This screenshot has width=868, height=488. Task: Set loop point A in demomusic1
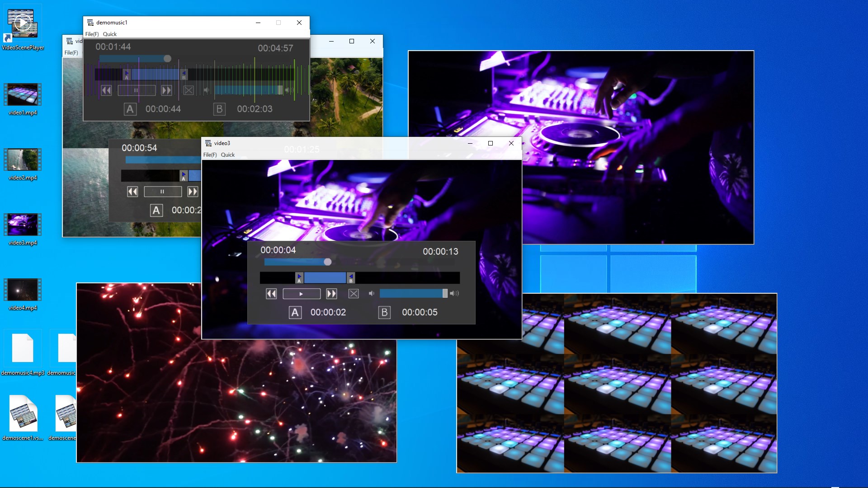[130, 109]
